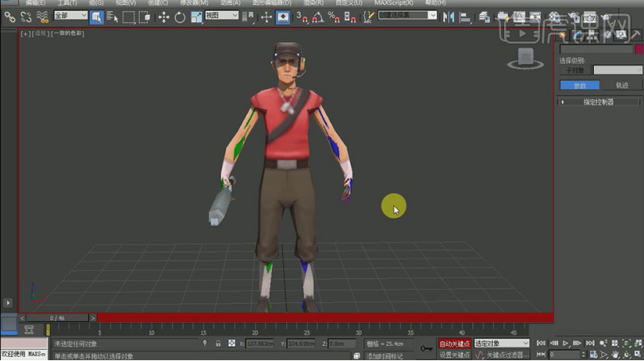Click the Select and Link chain icon

tap(10, 17)
